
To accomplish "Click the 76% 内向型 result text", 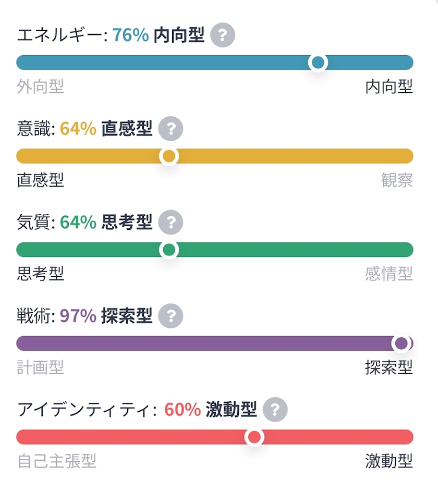I will point(159,35).
